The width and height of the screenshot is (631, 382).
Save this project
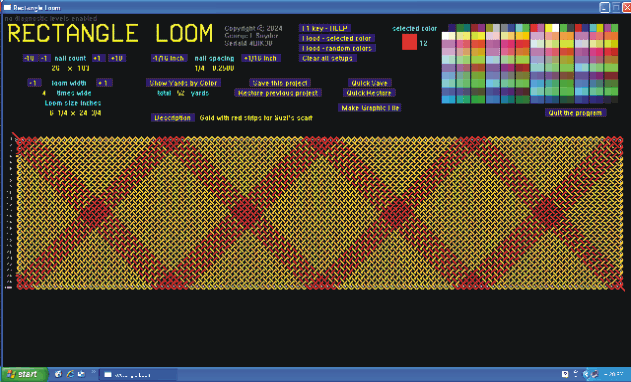coord(280,83)
